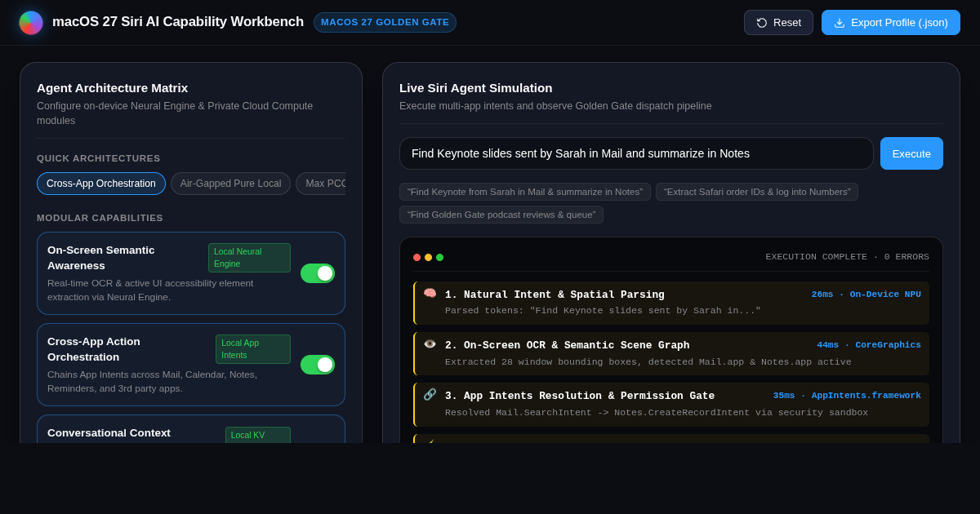
Task: Click the Local App Intents tag
Action: click(253, 349)
